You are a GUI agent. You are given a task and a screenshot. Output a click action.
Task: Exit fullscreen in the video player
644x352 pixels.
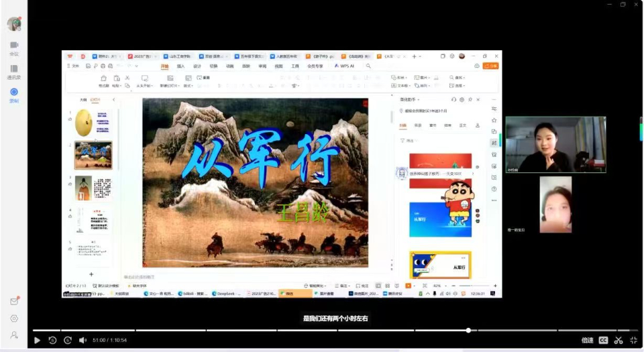click(633, 340)
